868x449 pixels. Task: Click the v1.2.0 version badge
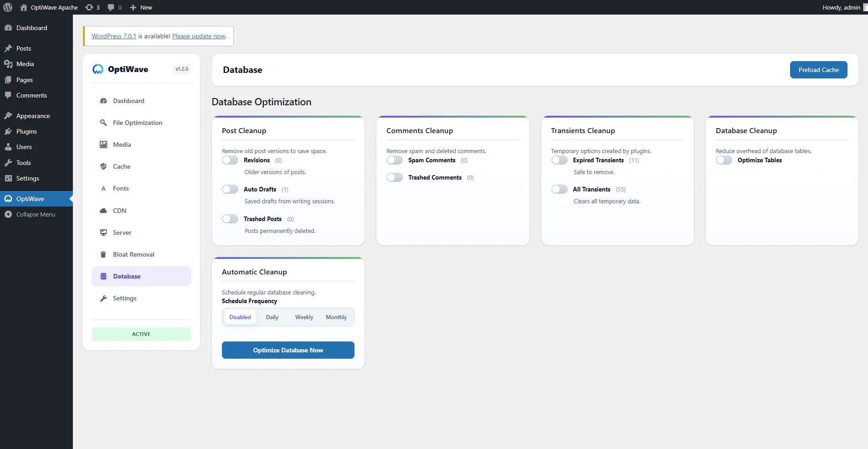182,69
